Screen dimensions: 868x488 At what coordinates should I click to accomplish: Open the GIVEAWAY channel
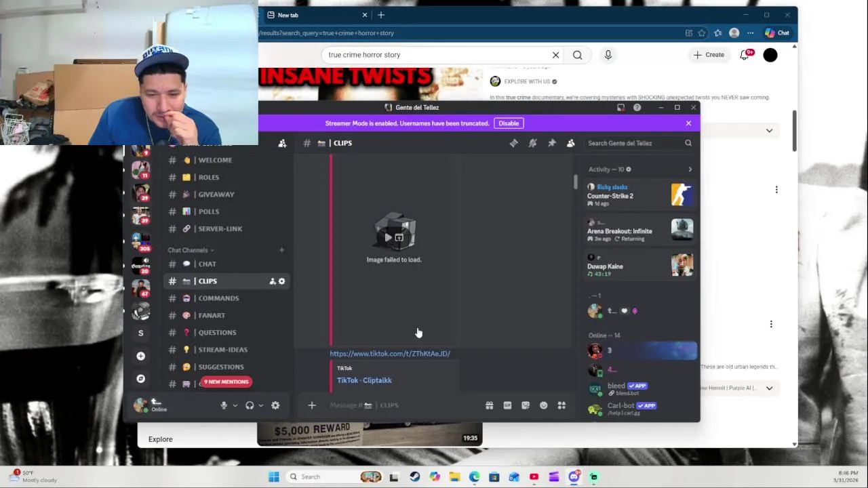(227, 195)
